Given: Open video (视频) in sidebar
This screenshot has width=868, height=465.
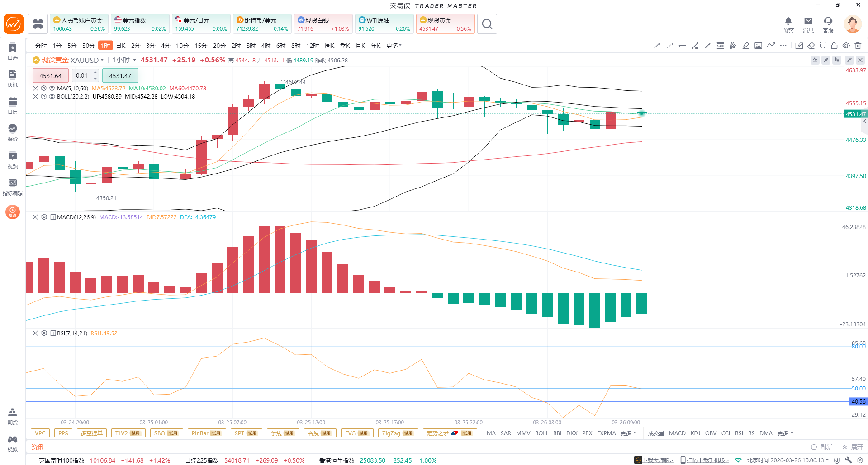Looking at the screenshot, I should coord(13,160).
